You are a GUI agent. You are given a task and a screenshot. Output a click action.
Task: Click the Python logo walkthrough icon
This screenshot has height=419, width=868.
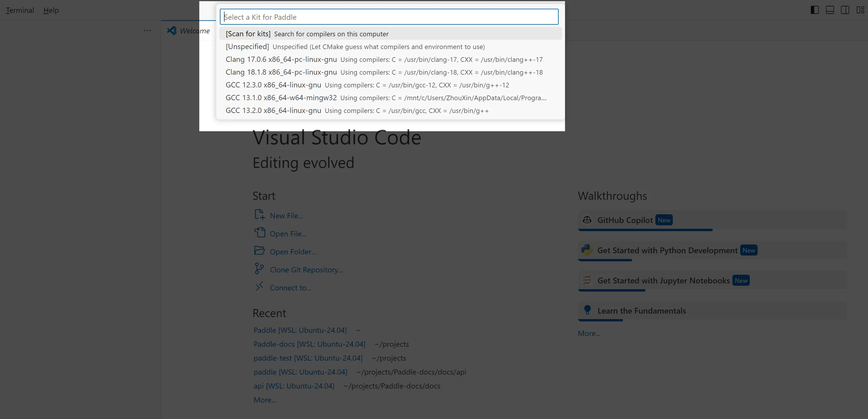tap(587, 250)
